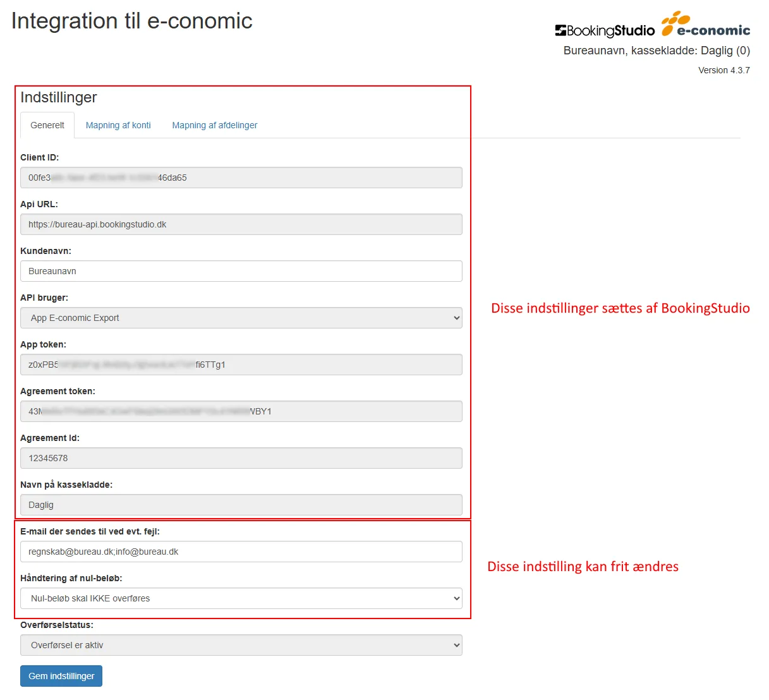
Task: Click the Agreement Id field
Action: [x=241, y=458]
